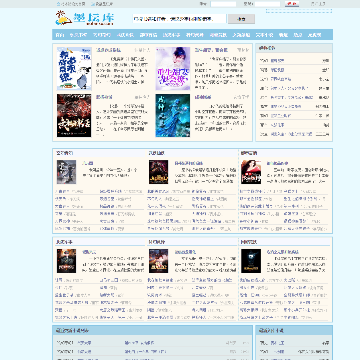Open the purple-haired girl book cover
360x360 pixels.
(173, 69)
